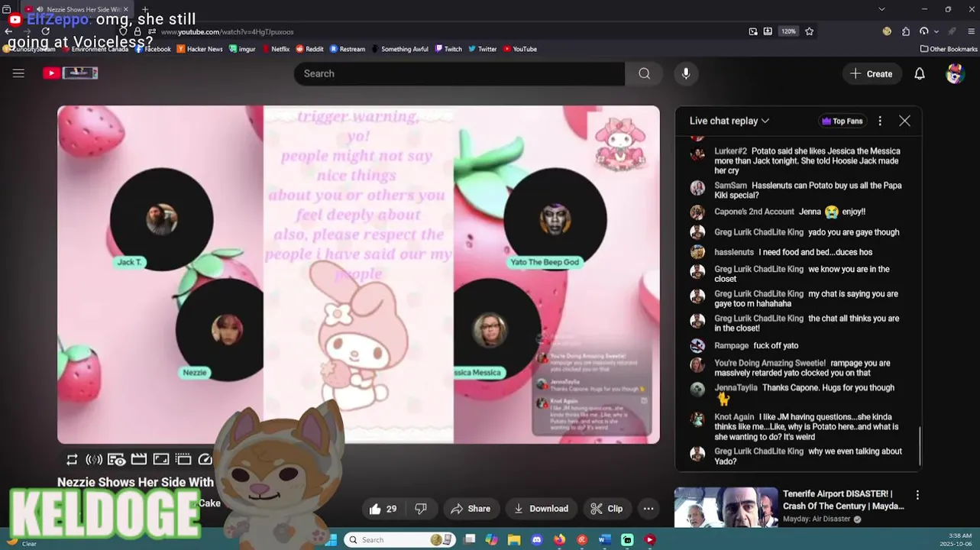
Task: Click Jack T. speaker avatar in video
Action: click(161, 220)
